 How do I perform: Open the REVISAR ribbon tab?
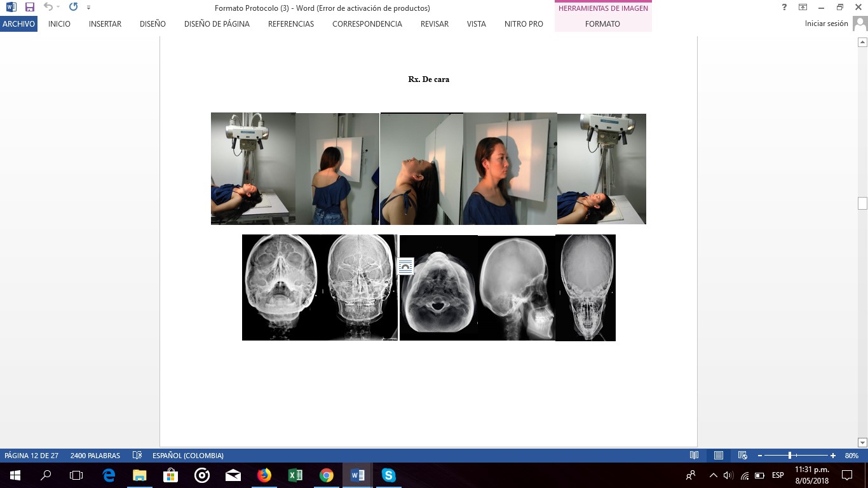[434, 24]
